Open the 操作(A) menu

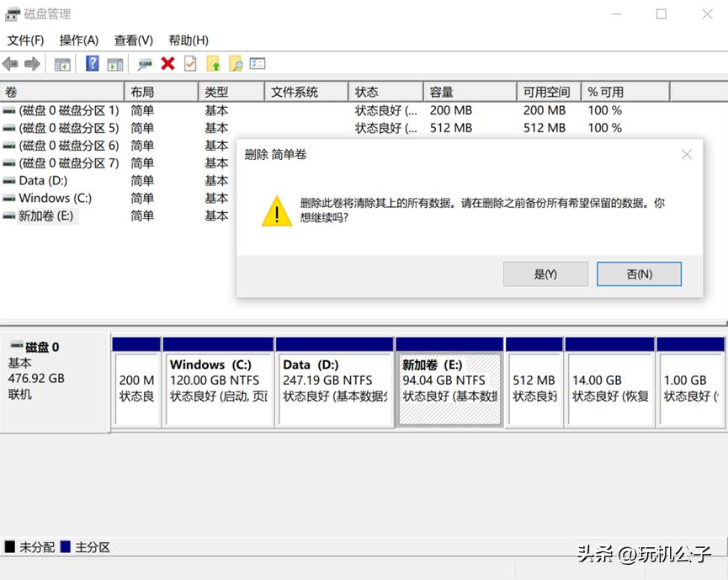pos(78,40)
